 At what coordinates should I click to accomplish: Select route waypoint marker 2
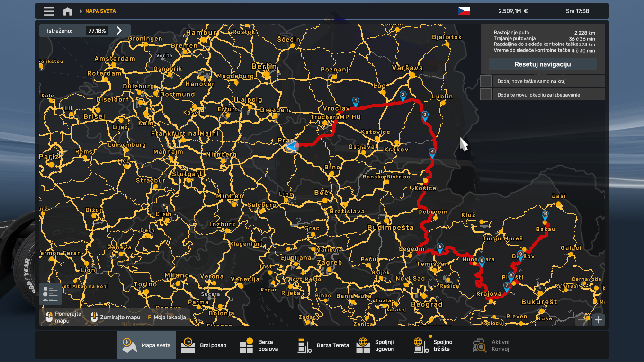(x=403, y=96)
